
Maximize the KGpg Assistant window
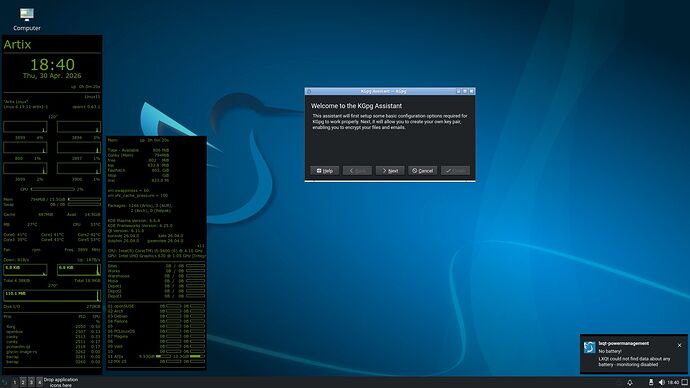(465, 92)
